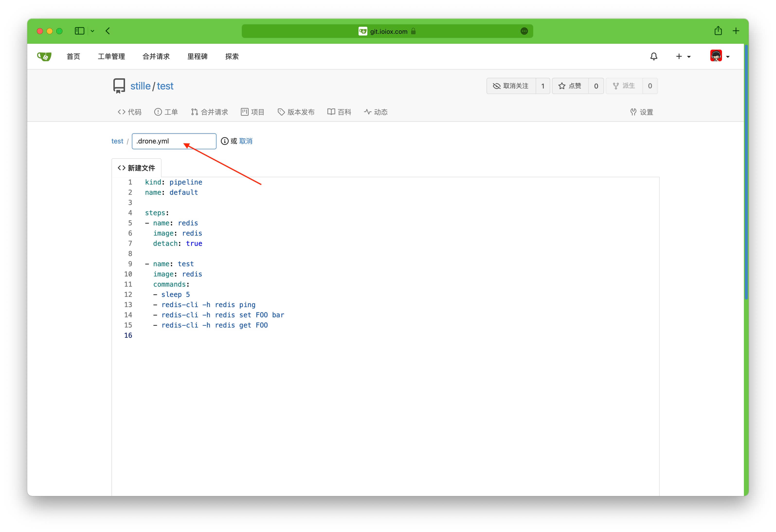Click the info icon next to filename
The width and height of the screenshot is (776, 532).
coord(225,141)
